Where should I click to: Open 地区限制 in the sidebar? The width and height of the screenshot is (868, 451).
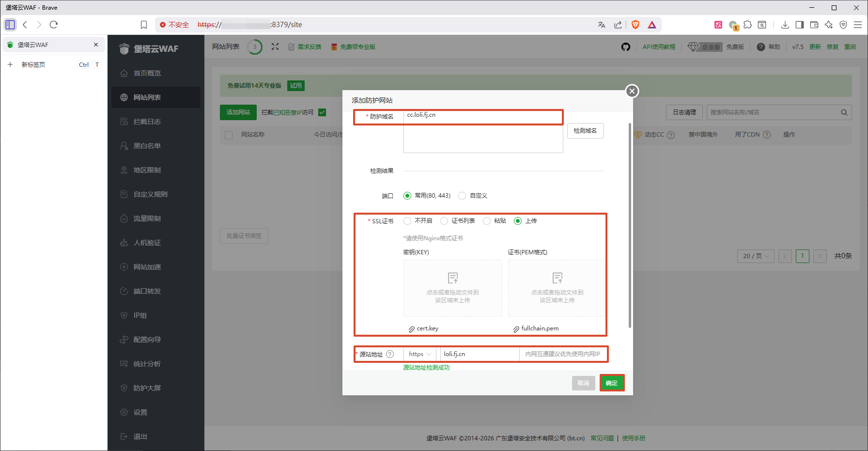pyautogui.click(x=156, y=170)
